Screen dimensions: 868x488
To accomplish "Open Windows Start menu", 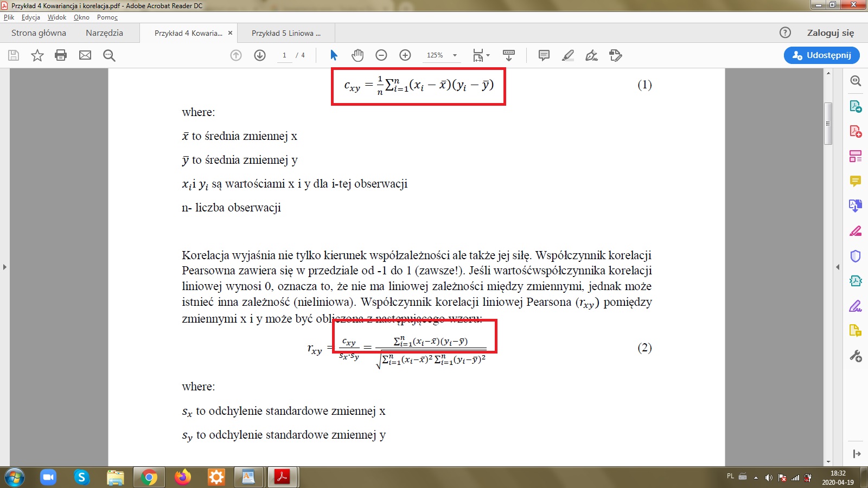I will (14, 477).
